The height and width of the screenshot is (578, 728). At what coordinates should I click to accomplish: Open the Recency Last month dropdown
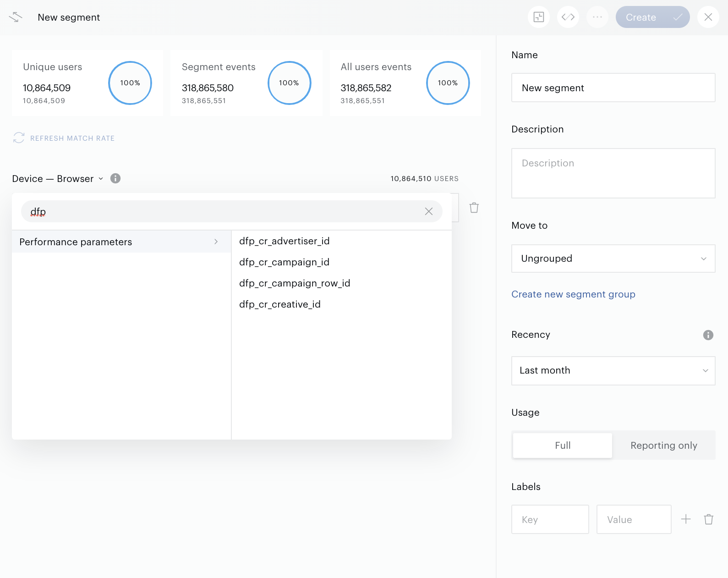[x=613, y=370]
